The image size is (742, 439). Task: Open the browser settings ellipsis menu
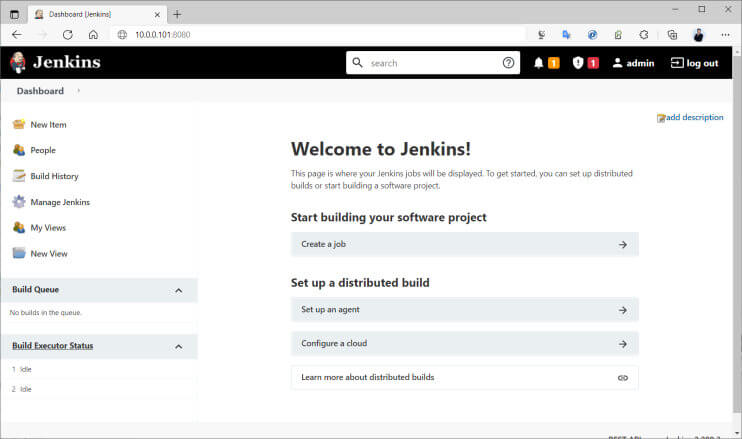725,35
